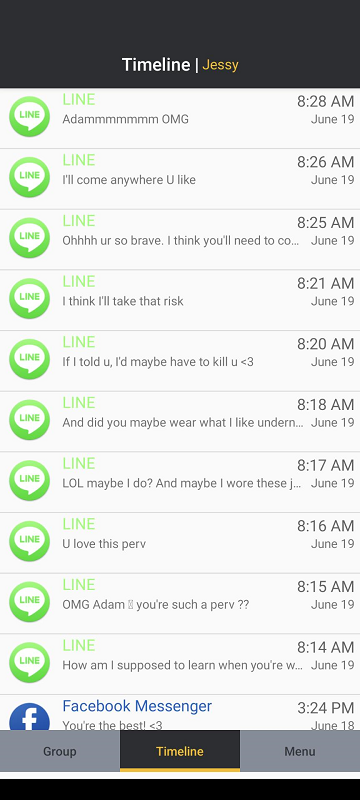360x800 pixels.
Task: Tap the LINE icon for the 8:14 AM entry
Action: tap(30, 663)
